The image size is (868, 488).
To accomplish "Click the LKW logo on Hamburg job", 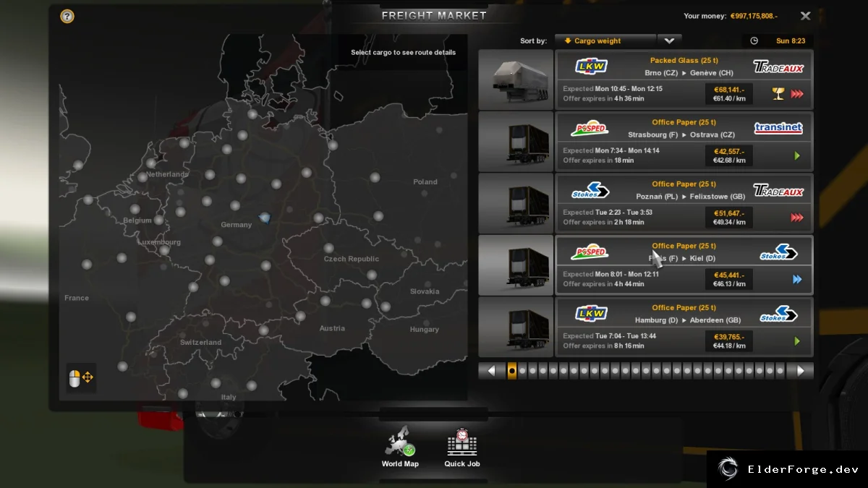I will point(591,314).
